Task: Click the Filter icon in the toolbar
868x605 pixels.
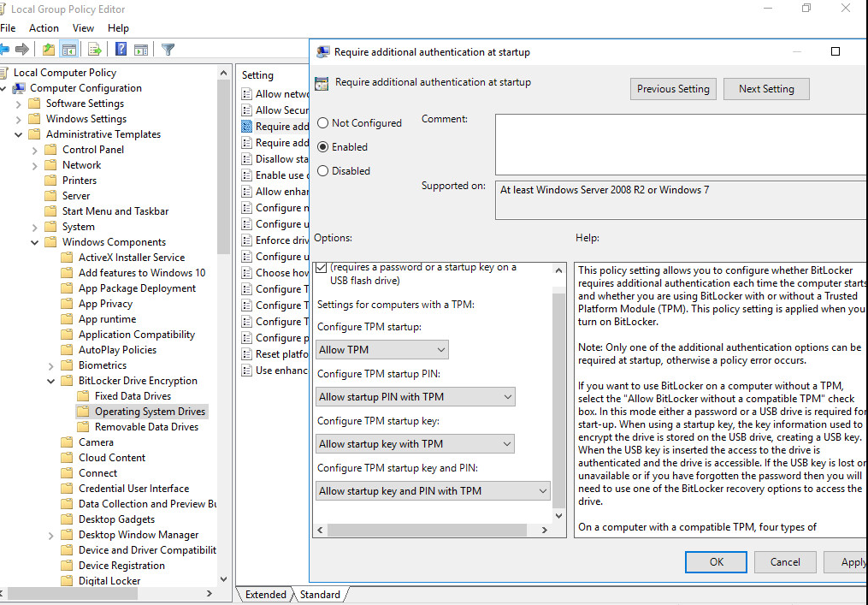Action: coord(168,50)
